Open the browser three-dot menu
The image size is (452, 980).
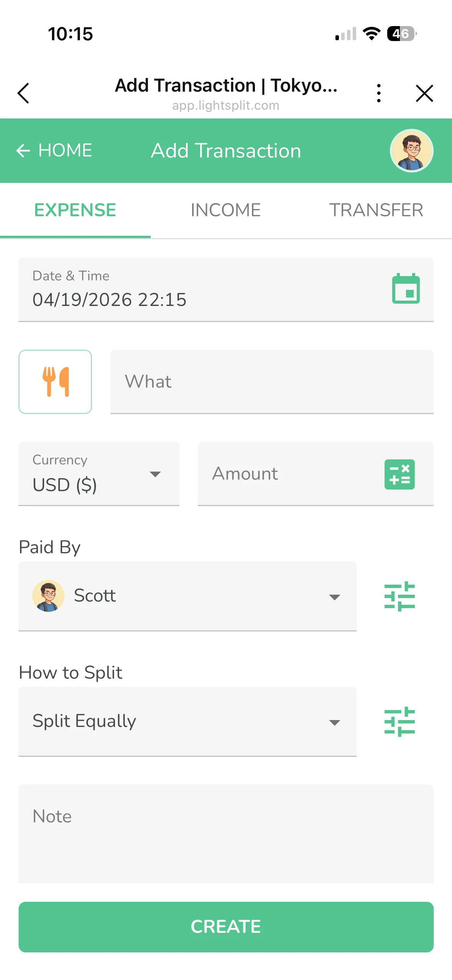379,93
